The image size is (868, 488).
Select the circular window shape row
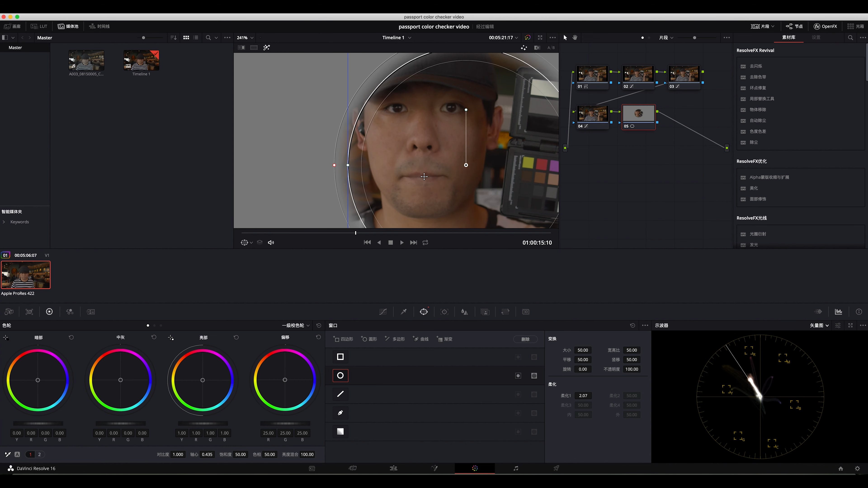(340, 375)
